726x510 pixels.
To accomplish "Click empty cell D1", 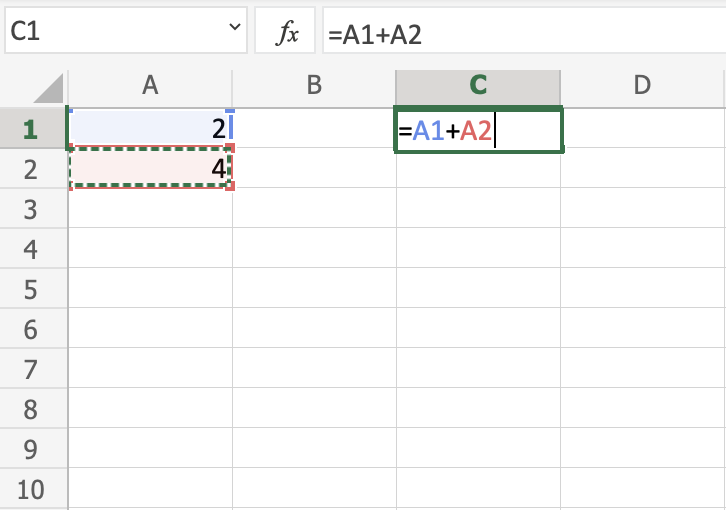I will [x=642, y=129].
